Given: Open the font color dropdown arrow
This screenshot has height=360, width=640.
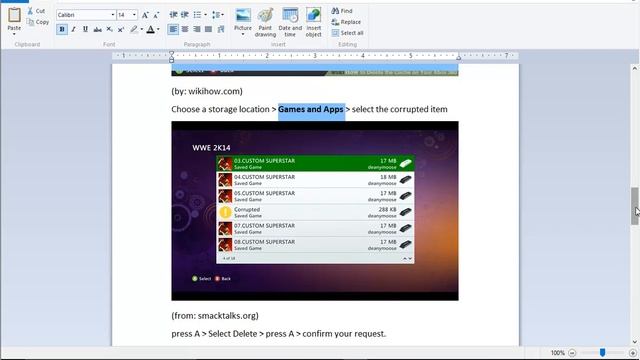Looking at the screenshot, I should pos(158,29).
